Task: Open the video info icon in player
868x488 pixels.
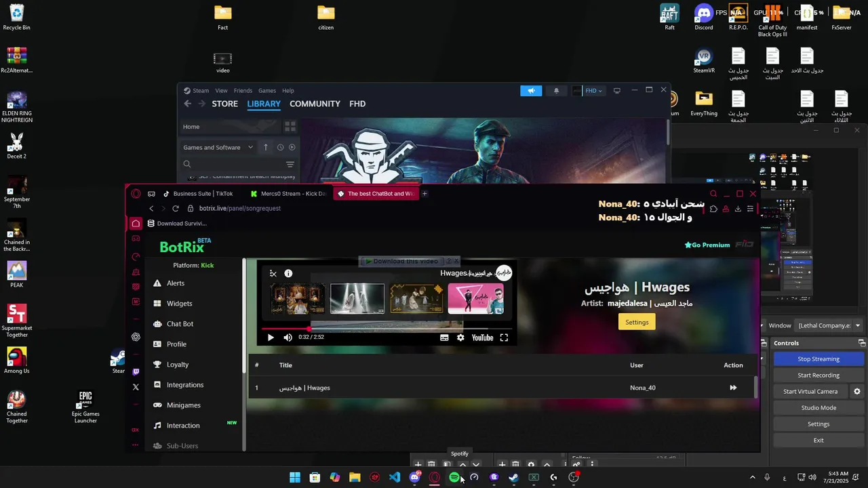Action: 288,273
